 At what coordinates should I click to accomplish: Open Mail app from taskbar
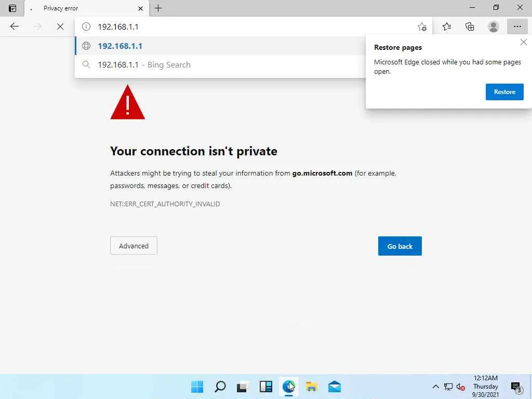(x=335, y=387)
